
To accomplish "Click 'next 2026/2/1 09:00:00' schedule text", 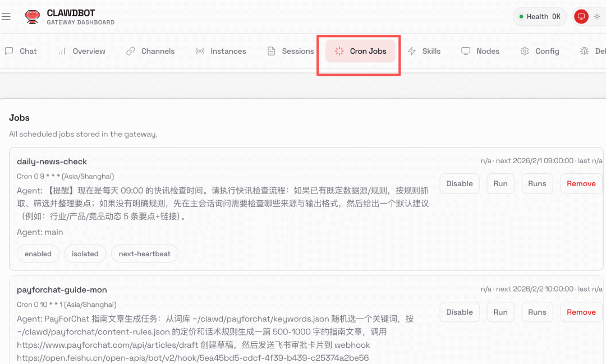I will click(x=535, y=161).
